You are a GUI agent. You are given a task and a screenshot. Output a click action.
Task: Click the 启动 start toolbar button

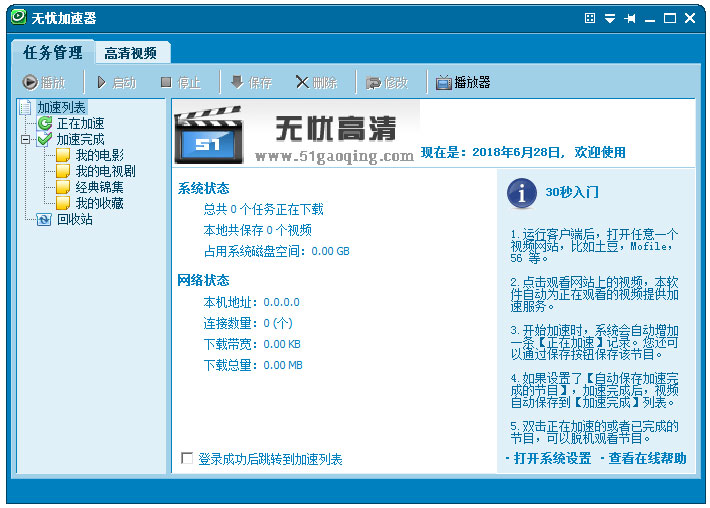point(116,82)
